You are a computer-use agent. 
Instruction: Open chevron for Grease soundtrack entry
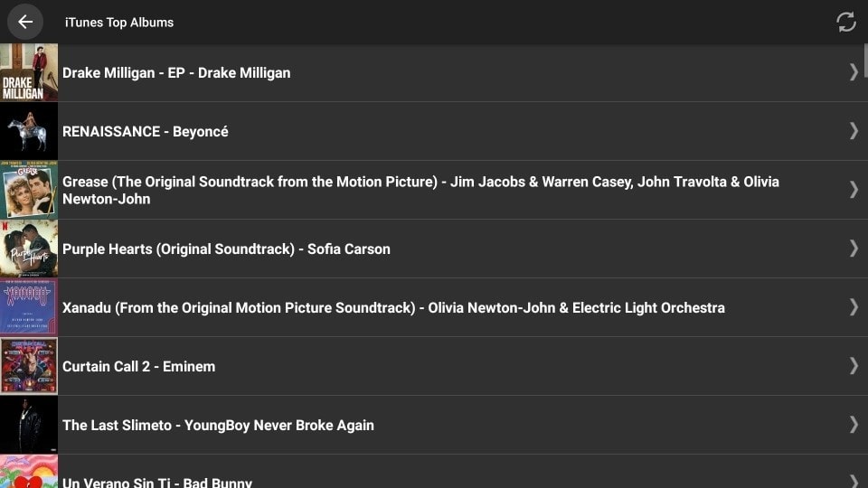[x=854, y=189]
